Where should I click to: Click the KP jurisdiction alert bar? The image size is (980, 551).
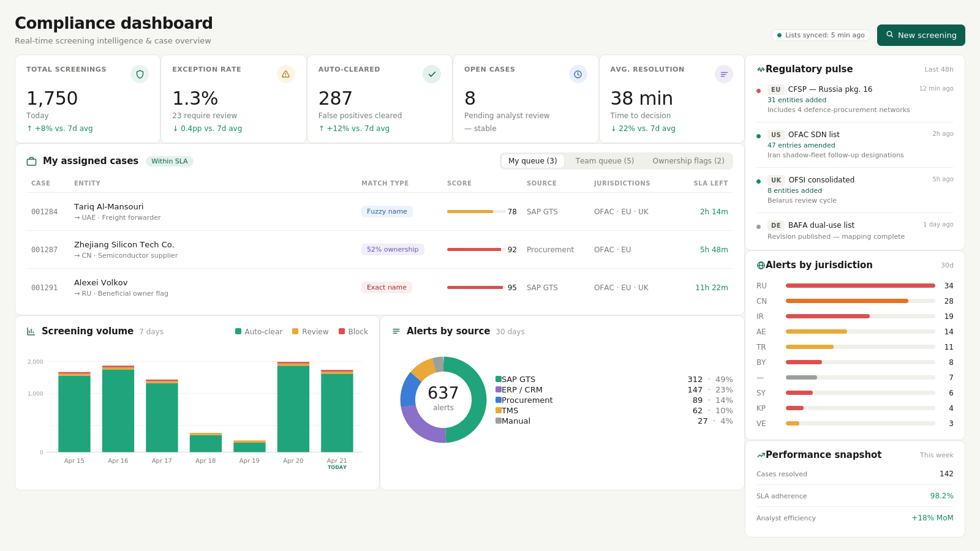[861, 408]
